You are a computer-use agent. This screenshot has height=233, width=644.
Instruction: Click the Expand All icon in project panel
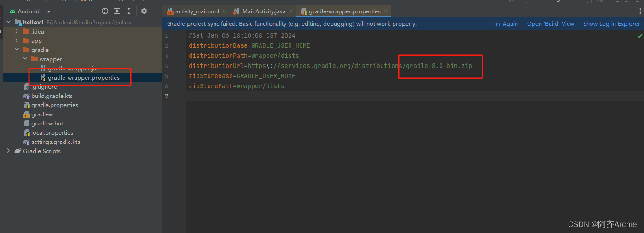click(x=117, y=11)
